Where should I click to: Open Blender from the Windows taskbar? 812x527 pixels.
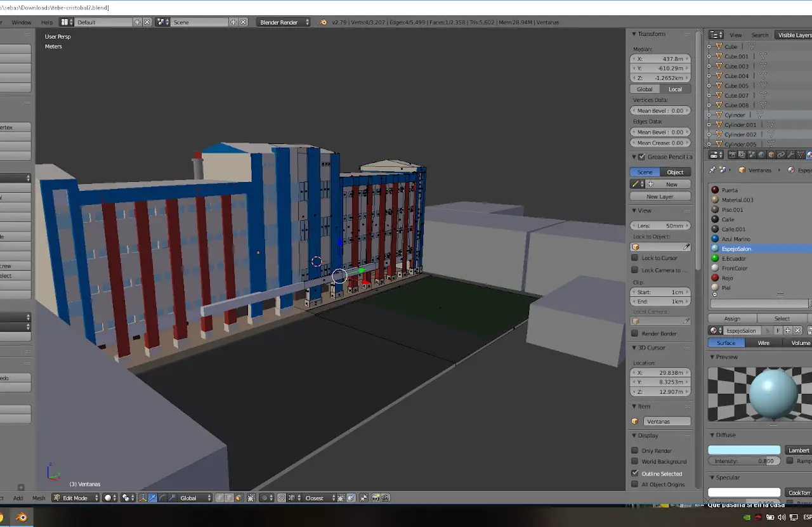(x=22, y=517)
